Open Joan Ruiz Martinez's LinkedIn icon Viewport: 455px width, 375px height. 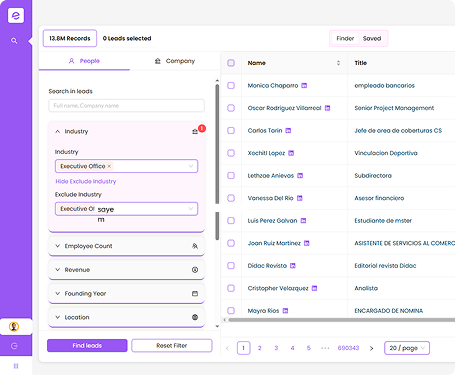coord(307,243)
